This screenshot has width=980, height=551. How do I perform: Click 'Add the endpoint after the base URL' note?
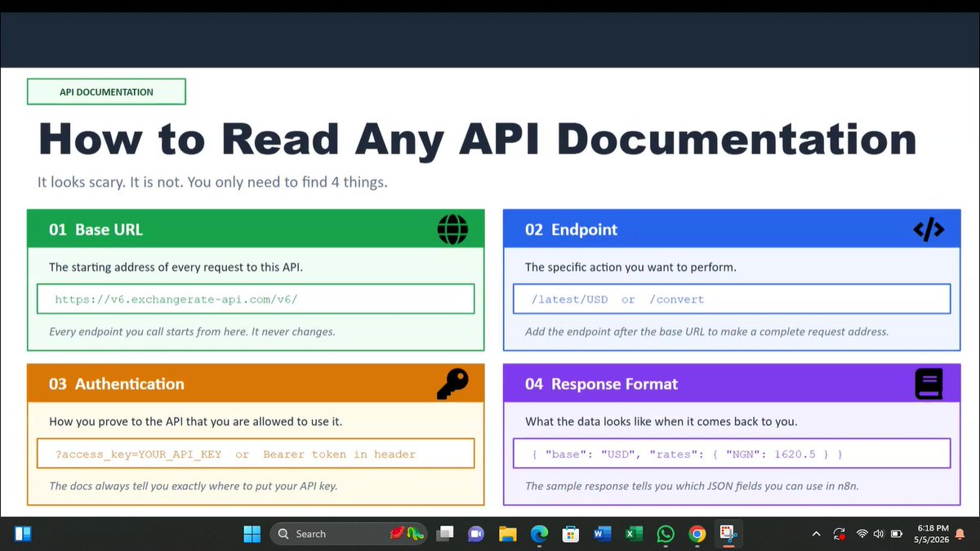point(706,331)
